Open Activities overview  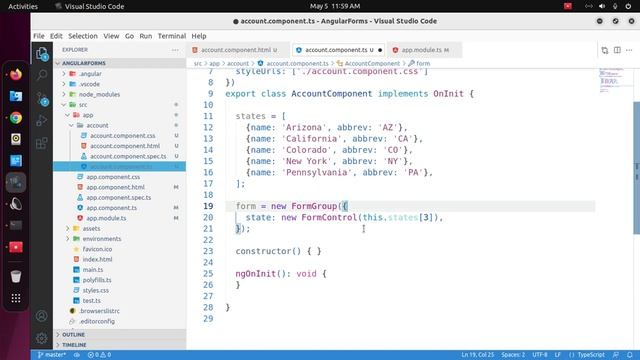click(x=23, y=6)
